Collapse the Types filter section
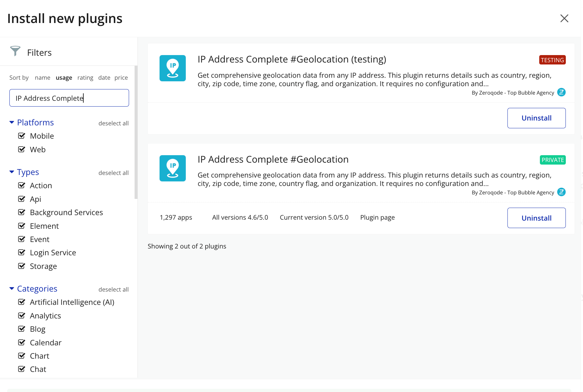583x392 pixels. click(12, 172)
